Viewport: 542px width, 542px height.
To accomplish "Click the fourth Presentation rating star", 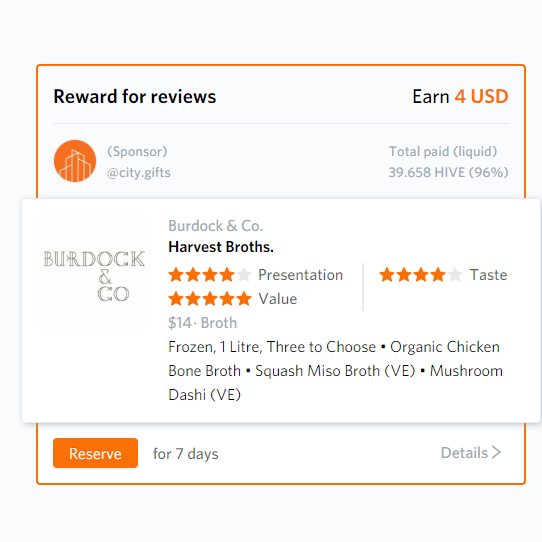I will [227, 275].
